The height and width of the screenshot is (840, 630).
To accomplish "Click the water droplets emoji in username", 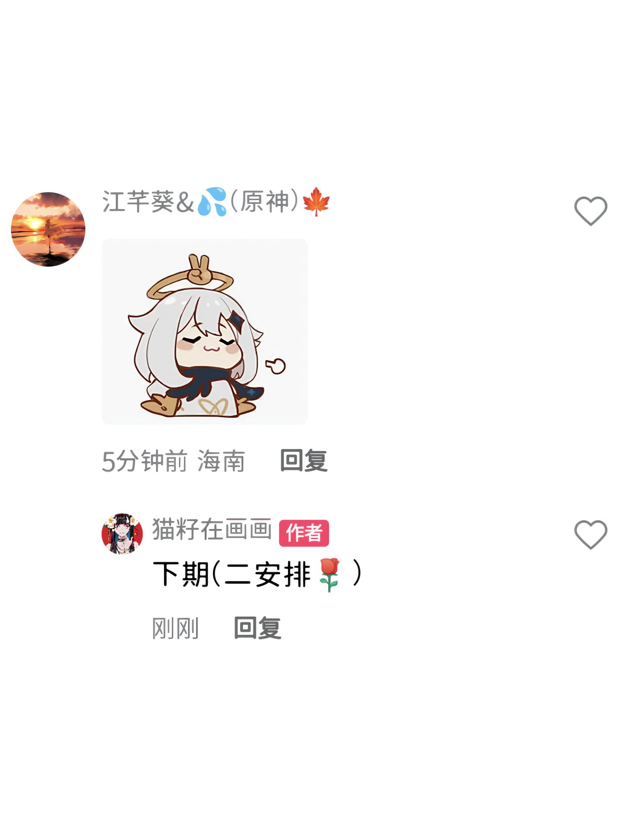I will (x=212, y=202).
